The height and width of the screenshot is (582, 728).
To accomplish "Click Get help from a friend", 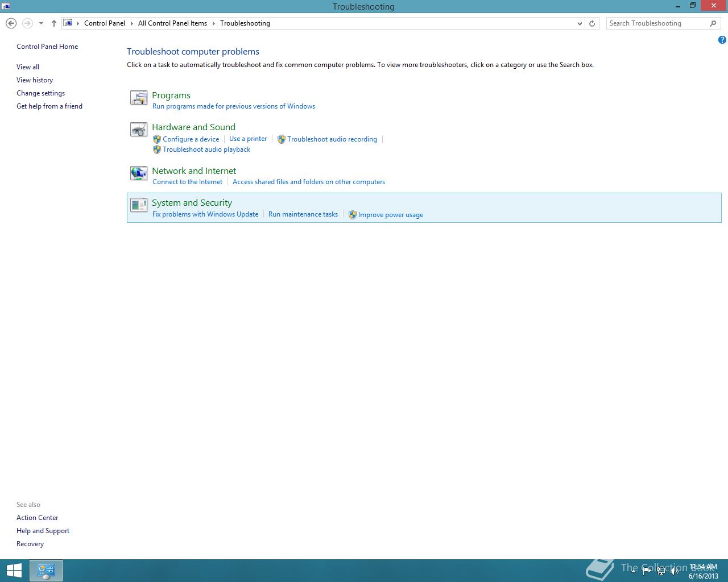I will point(49,106).
